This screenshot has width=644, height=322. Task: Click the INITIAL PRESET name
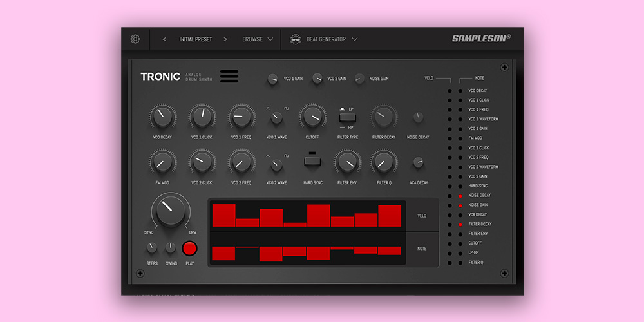(196, 39)
